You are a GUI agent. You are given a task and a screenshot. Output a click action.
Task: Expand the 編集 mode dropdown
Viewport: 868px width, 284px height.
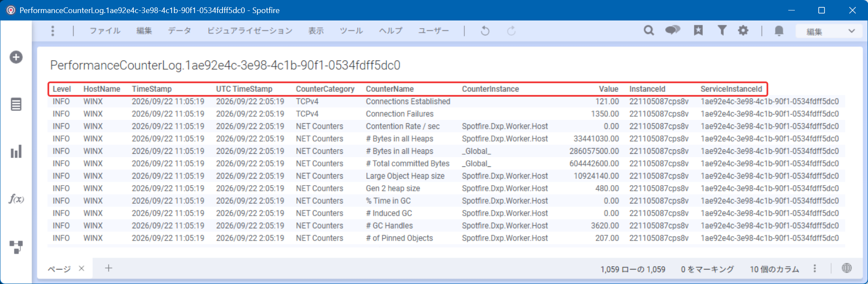click(x=829, y=31)
